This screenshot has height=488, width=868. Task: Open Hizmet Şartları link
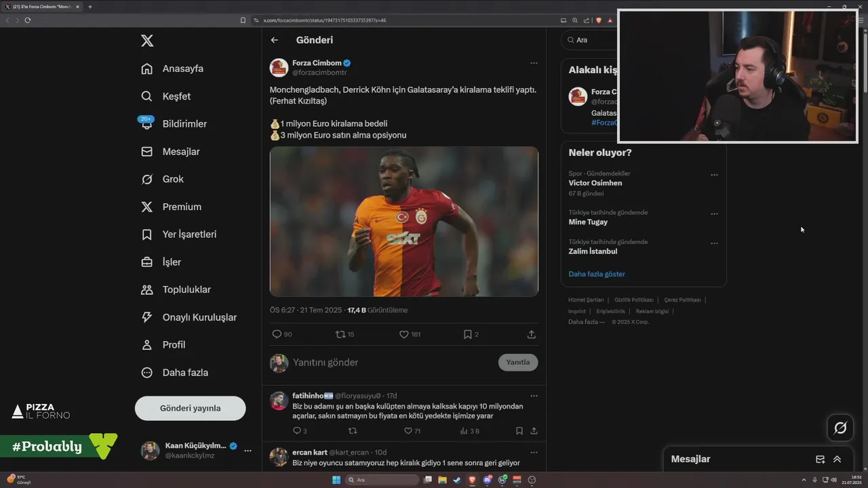(x=586, y=300)
